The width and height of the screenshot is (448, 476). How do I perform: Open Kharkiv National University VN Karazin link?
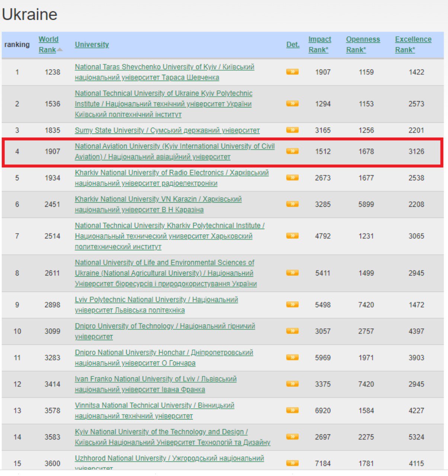pyautogui.click(x=158, y=204)
